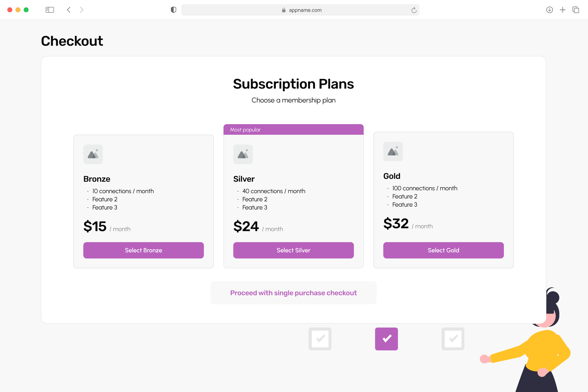
Task: Click the sidebar toggle panel icon
Action: coord(50,10)
